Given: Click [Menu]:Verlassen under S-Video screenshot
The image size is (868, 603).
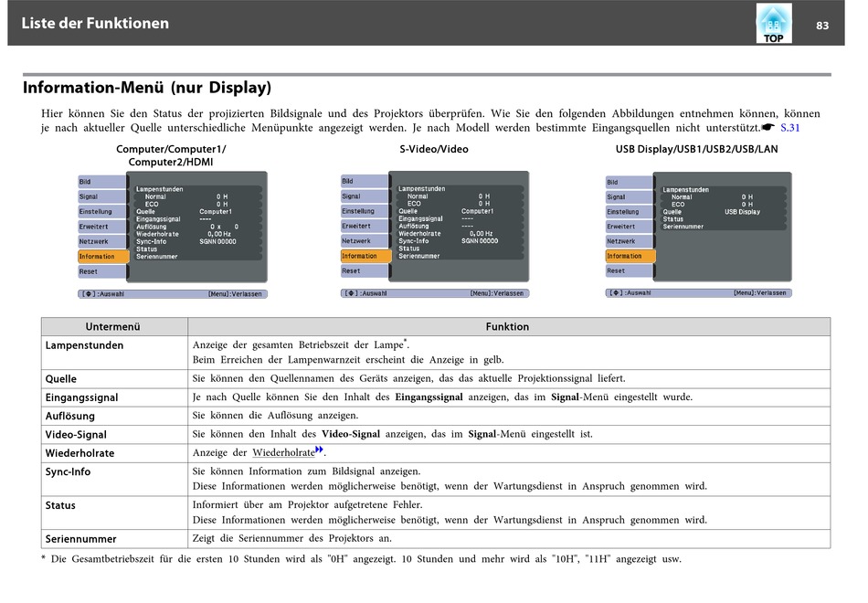Looking at the screenshot, I should tap(496, 293).
